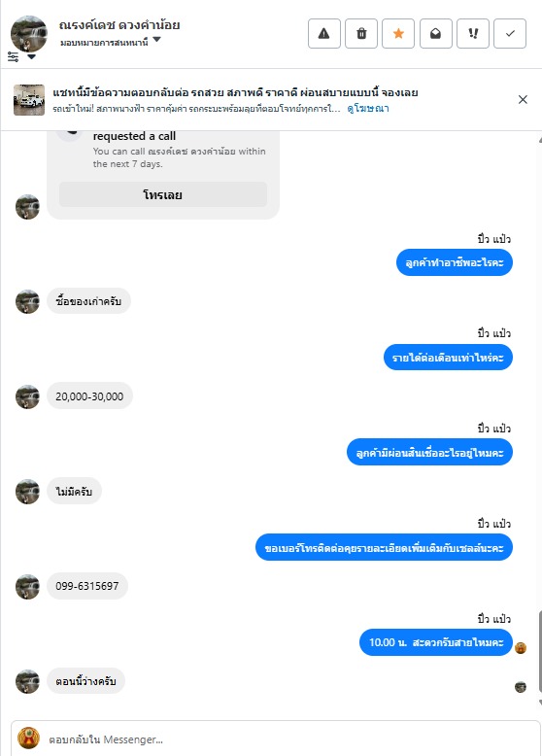The image size is (542, 756).
Task: Click the page avatar beside reply box
Action: pos(28,739)
